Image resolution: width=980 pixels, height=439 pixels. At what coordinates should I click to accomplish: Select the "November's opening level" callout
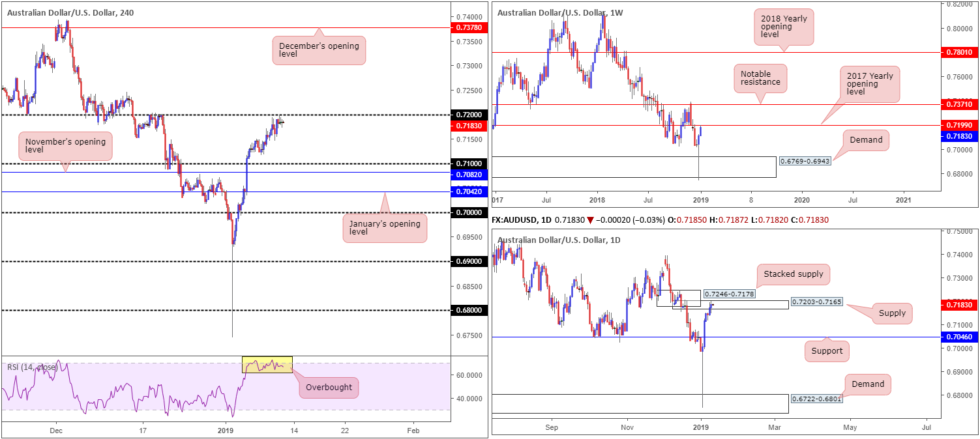pos(65,146)
